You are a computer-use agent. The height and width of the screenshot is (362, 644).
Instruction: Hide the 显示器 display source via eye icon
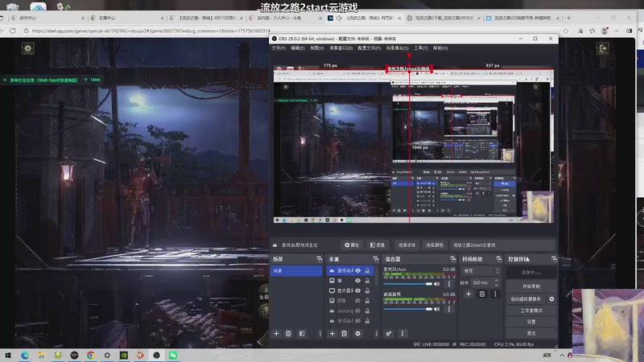pyautogui.click(x=357, y=290)
